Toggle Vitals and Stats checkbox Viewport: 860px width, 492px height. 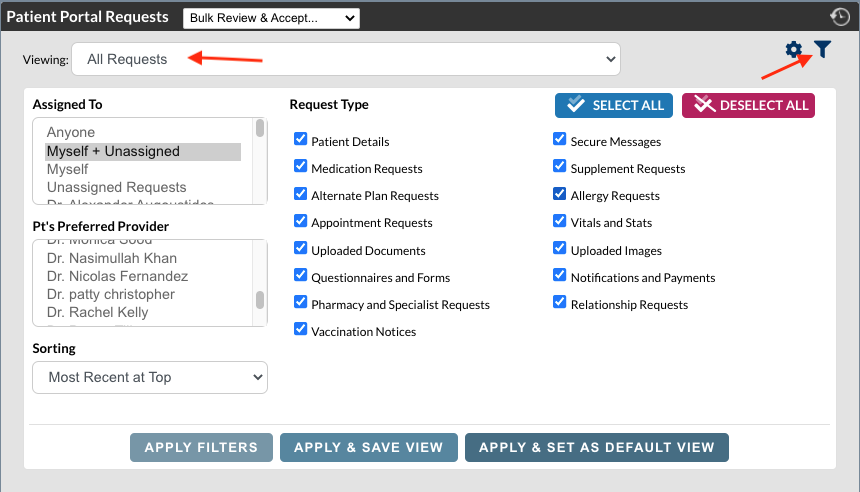[559, 220]
